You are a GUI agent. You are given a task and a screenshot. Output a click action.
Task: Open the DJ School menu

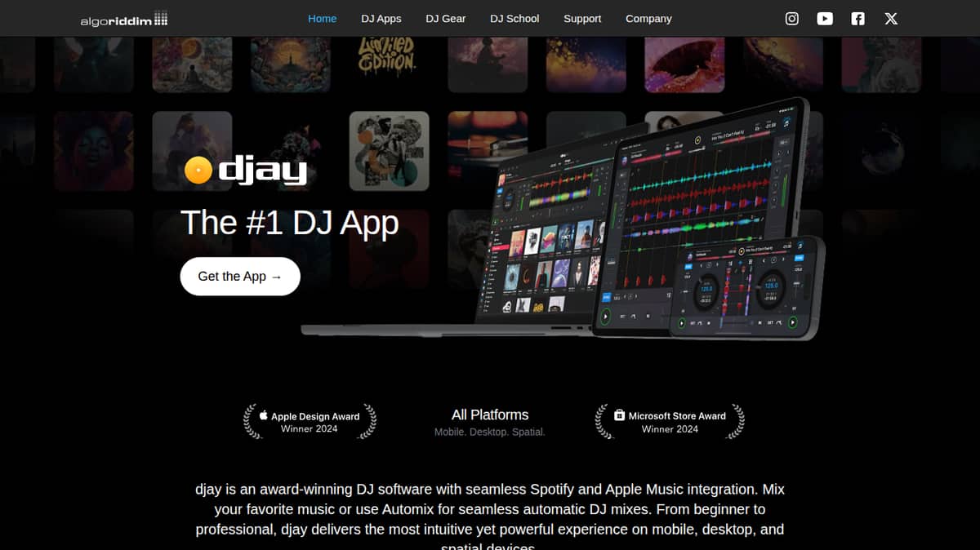click(514, 18)
